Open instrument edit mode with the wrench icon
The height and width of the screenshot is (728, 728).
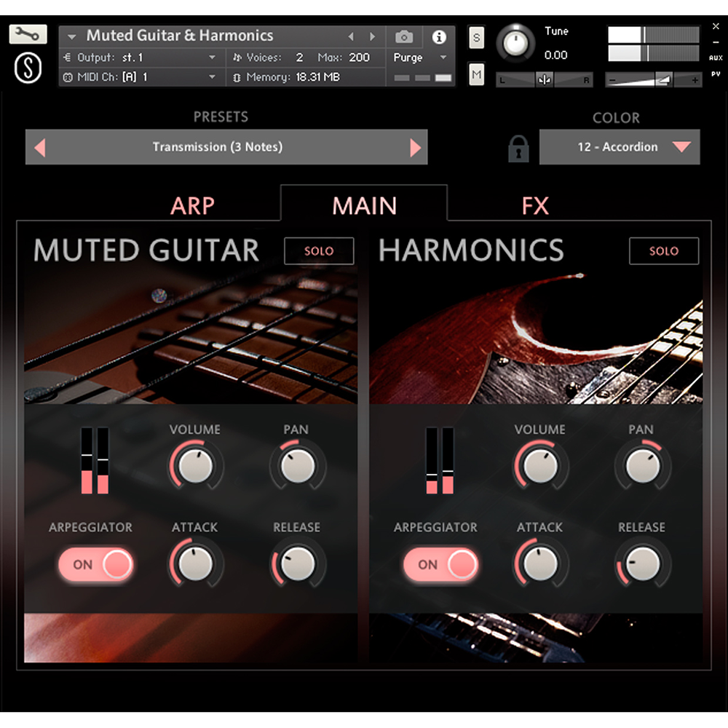coord(26,33)
